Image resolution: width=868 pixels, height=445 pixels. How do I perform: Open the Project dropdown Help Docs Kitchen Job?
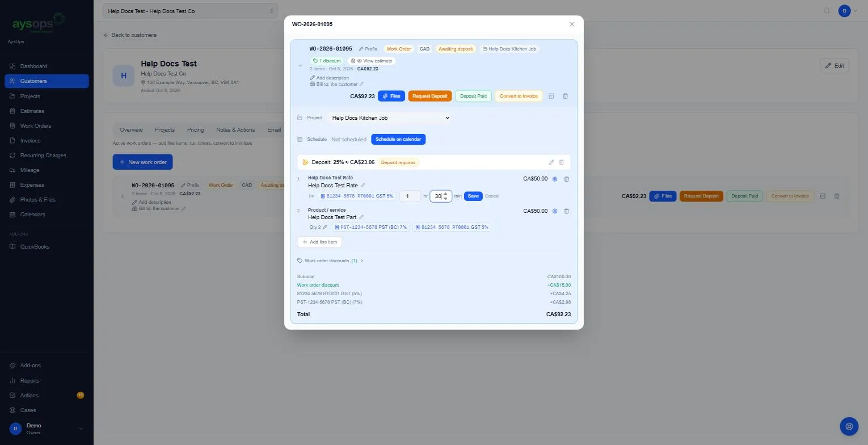[x=390, y=118]
